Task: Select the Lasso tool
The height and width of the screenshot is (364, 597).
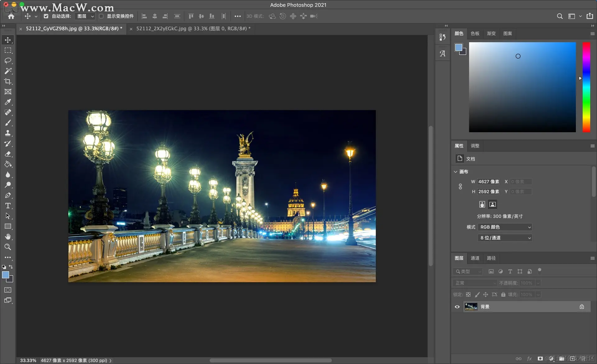Action: [8, 61]
